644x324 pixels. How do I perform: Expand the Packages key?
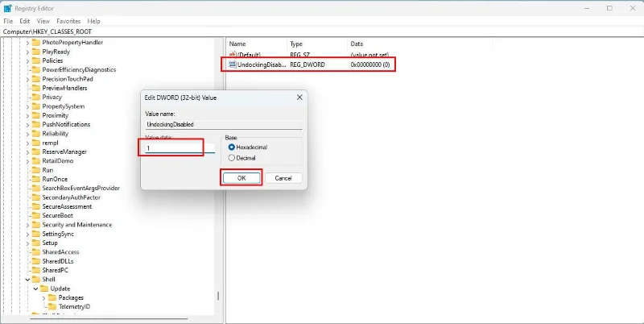coord(44,297)
